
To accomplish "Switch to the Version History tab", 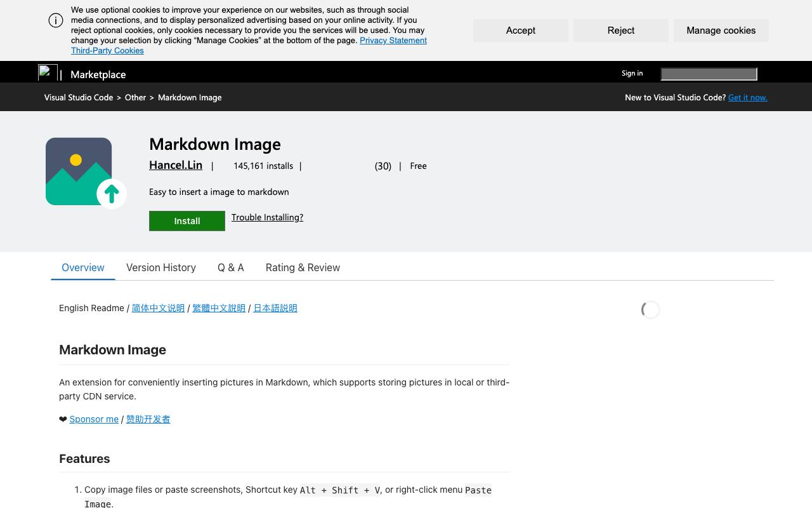I will pyautogui.click(x=161, y=268).
